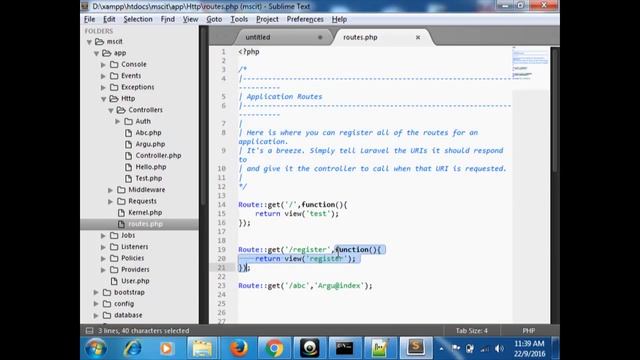Expand the Jobs folder

(x=103, y=236)
